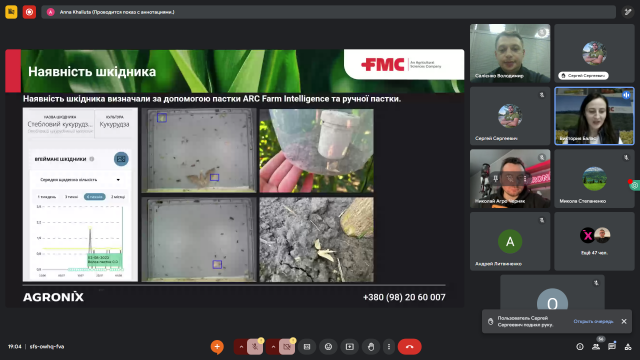Open the meeting details info icon
The height and width of the screenshot is (360, 640).
(580, 347)
